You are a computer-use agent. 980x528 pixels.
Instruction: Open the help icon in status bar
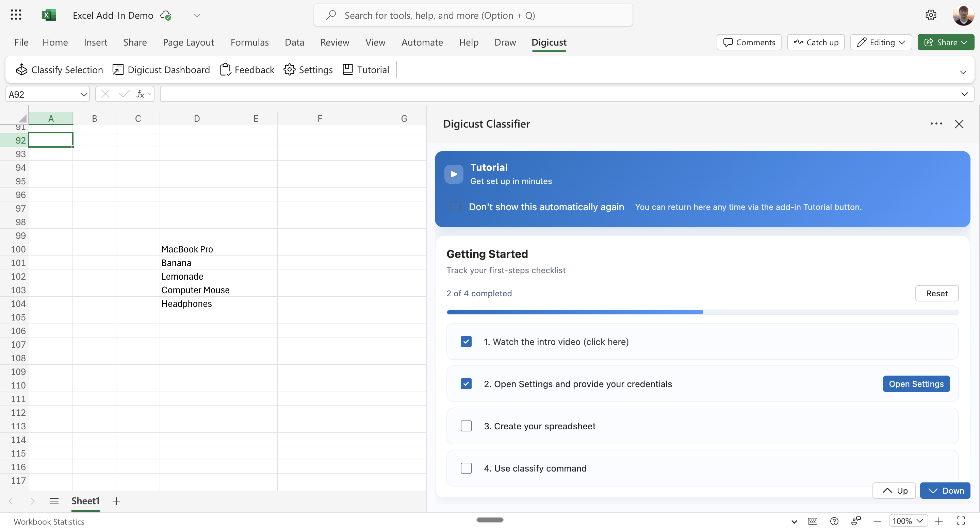pos(834,521)
